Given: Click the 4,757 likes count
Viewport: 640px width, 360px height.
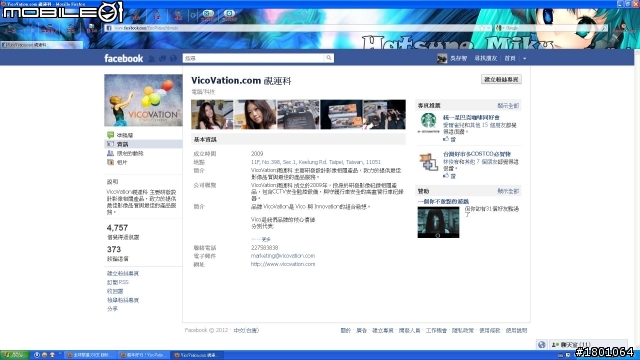Looking at the screenshot, I should coord(117,228).
